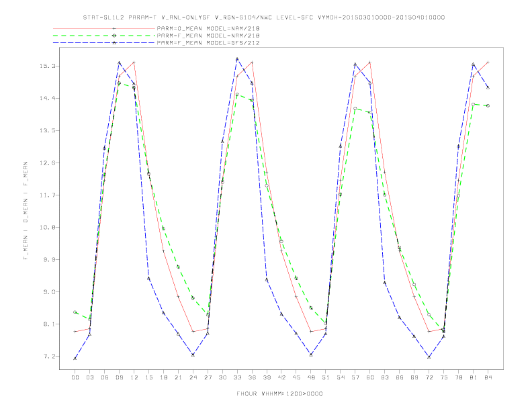Click x-axis forecast hour label 21
The width and height of the screenshot is (532, 411).
coord(178,377)
